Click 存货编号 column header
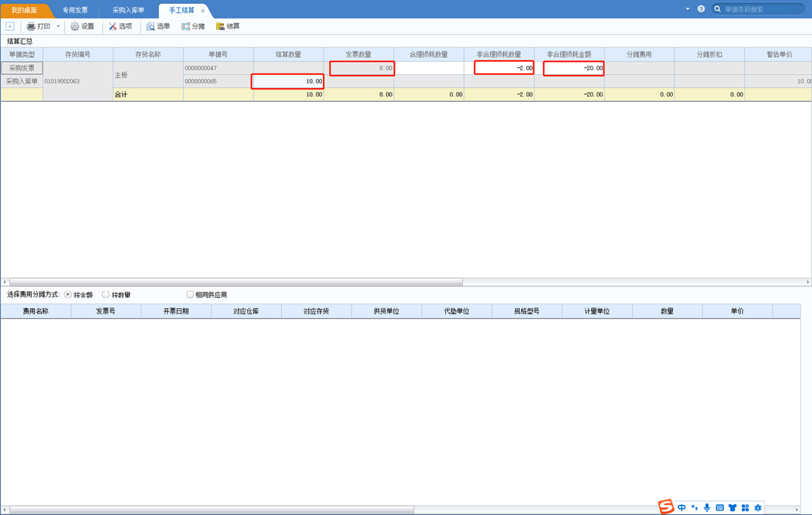The width and height of the screenshot is (812, 515). 78,54
